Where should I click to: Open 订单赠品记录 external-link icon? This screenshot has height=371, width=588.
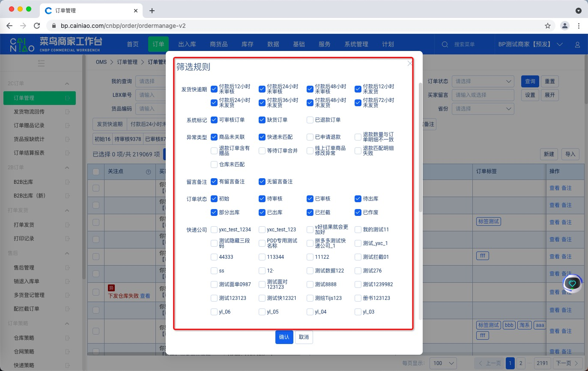(x=67, y=126)
